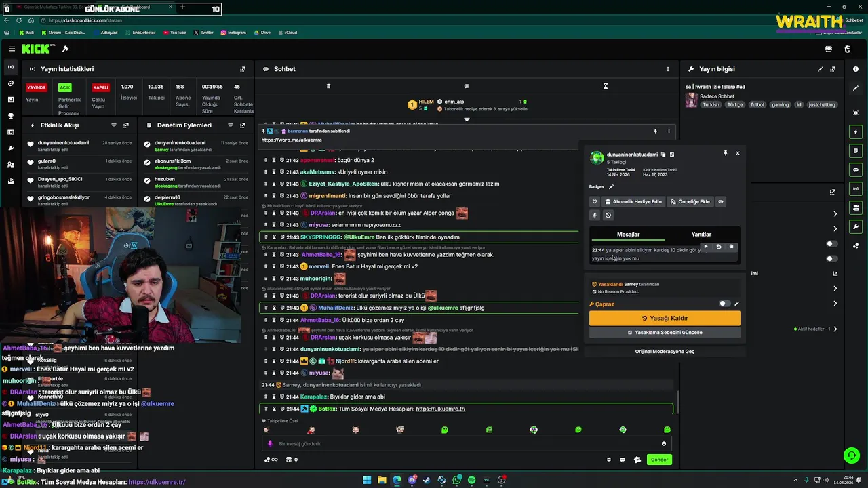Image resolution: width=868 pixels, height=488 pixels.
Task: Open the YouTube bookmark
Action: (174, 32)
